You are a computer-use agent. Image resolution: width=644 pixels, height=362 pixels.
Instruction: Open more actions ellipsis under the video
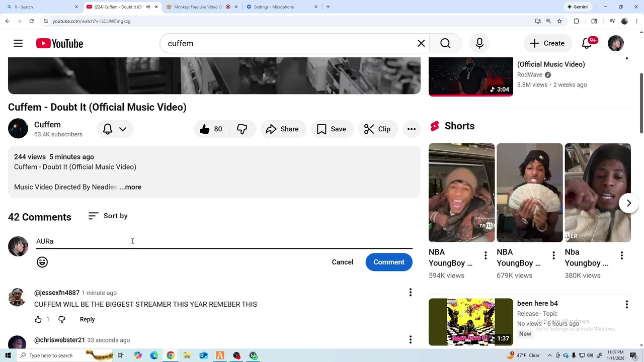pyautogui.click(x=412, y=129)
